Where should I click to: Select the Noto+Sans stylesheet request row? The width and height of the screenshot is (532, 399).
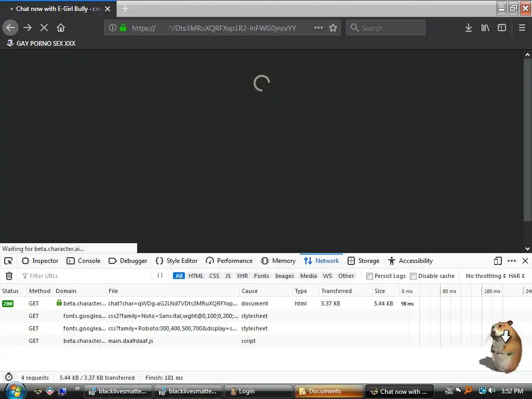pyautogui.click(x=266, y=316)
